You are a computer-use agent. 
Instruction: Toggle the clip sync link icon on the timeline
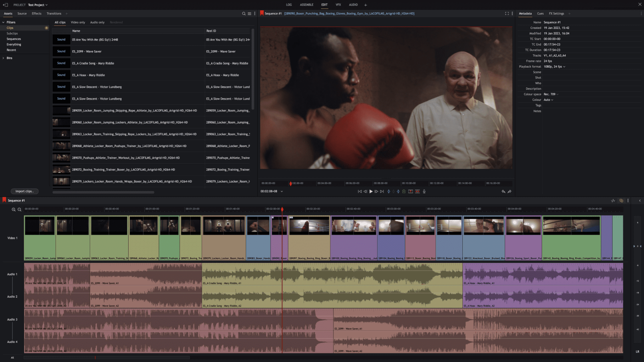click(x=621, y=200)
